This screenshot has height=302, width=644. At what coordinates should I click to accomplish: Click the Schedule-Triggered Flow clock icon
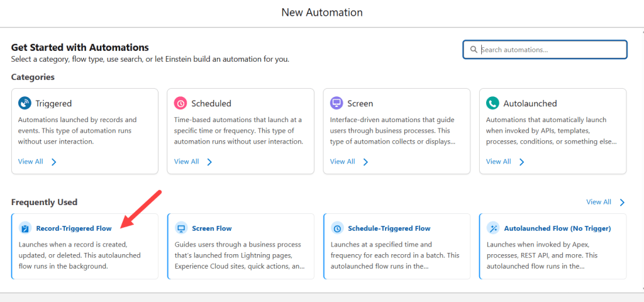pos(337,228)
